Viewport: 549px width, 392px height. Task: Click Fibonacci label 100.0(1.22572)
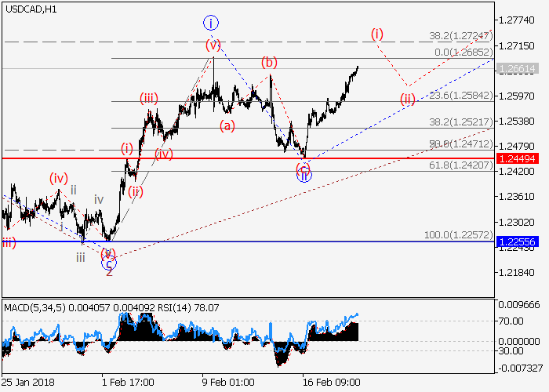coord(458,234)
